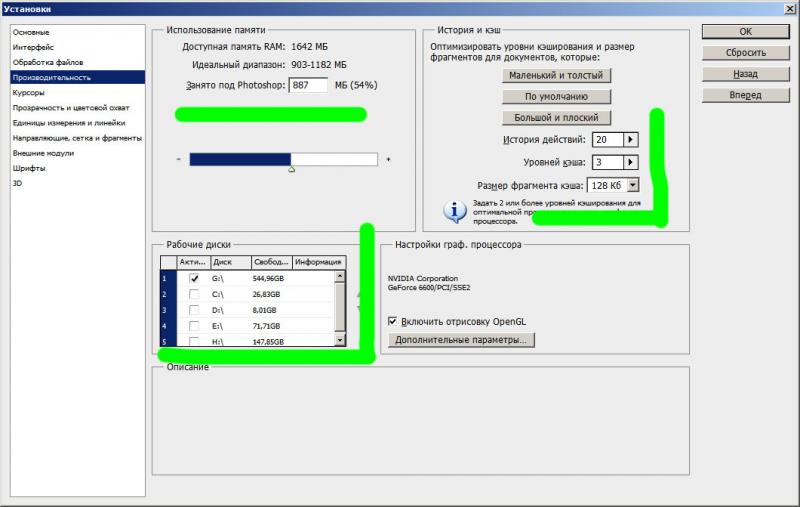Open the Уровней кэша arrow popup
800x507 pixels.
coord(631,162)
